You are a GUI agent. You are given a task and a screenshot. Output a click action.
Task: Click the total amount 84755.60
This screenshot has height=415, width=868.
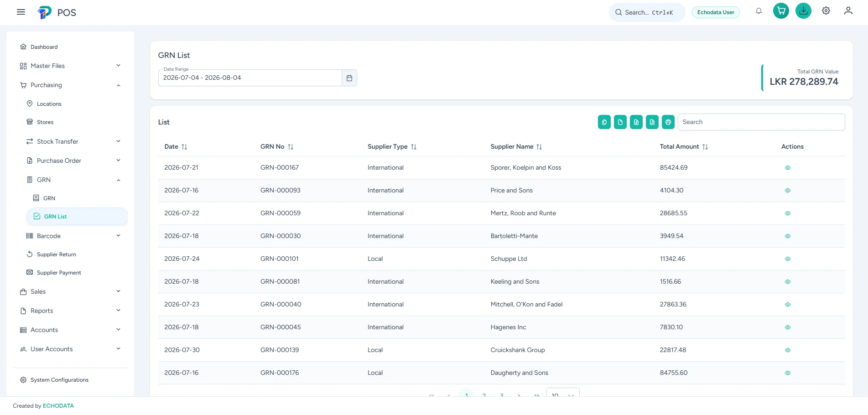click(x=674, y=373)
